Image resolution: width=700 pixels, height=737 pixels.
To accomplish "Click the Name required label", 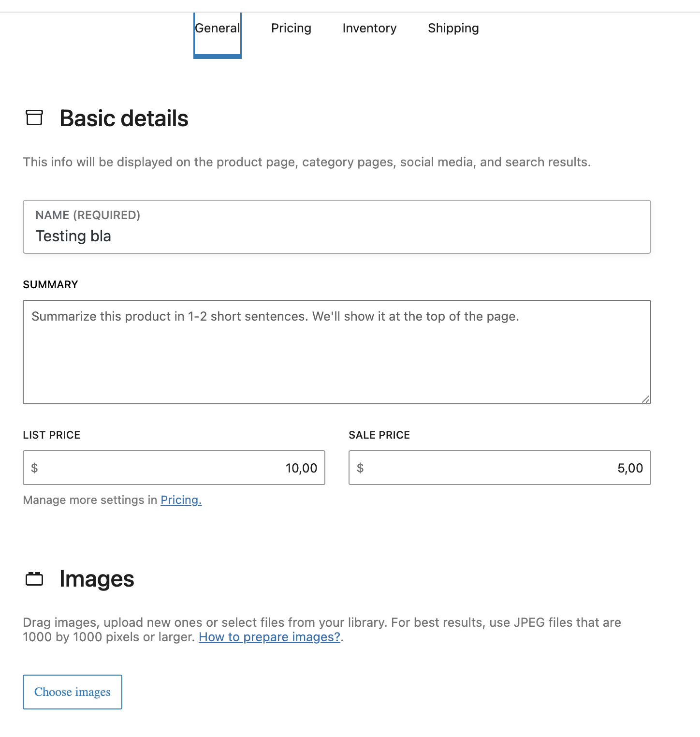I will [88, 215].
